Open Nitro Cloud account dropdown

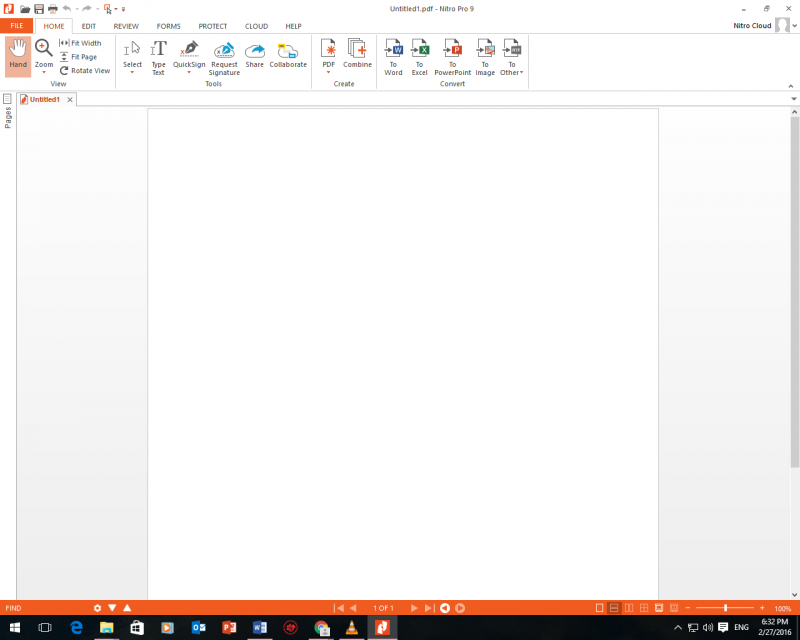tap(794, 26)
